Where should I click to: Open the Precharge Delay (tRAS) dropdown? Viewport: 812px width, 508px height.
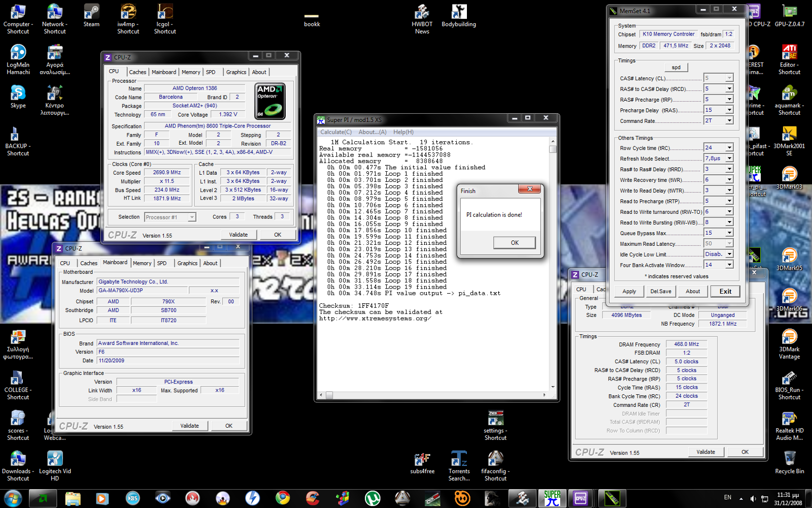[729, 110]
